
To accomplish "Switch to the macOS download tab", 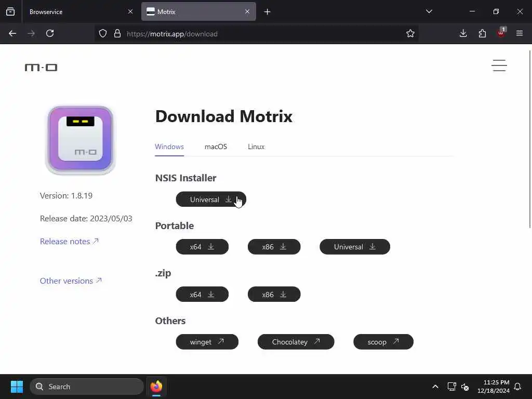I will click(x=216, y=147).
